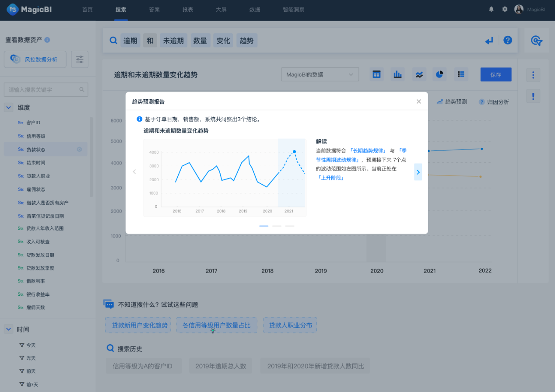Click the left sidebar keyword search input
This screenshot has width=555, height=392.
(x=46, y=89)
